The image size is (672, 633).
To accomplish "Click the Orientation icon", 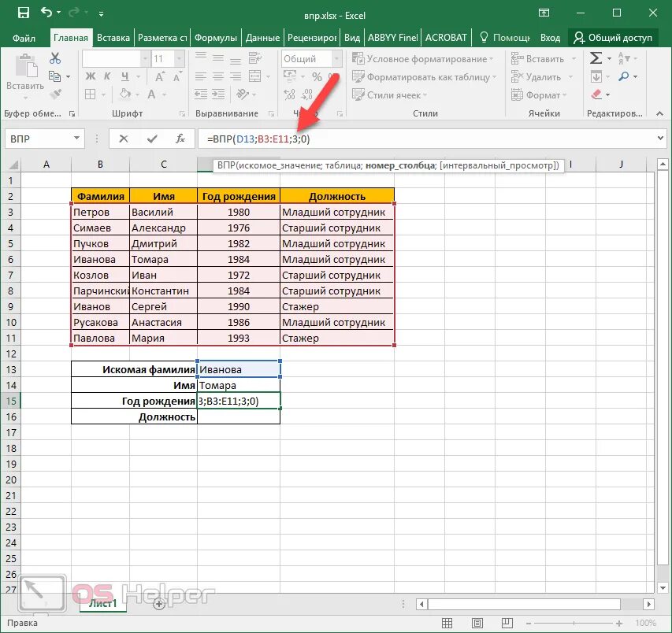I will [x=242, y=94].
